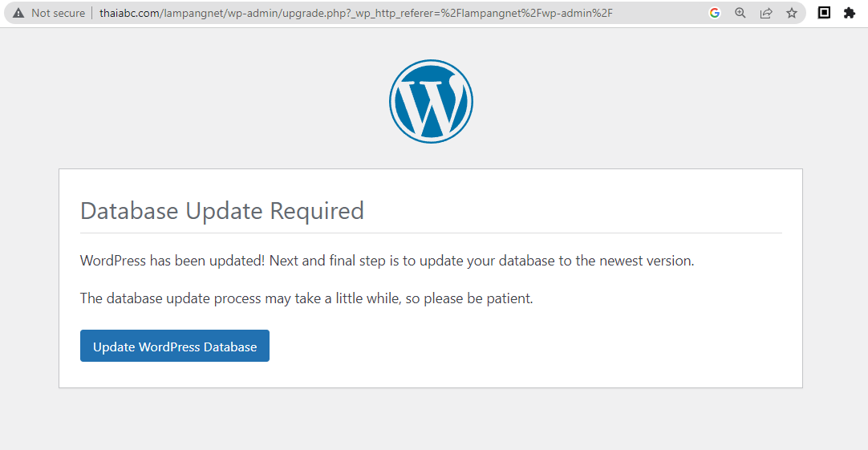Click the Update WordPress Database button

[x=175, y=346]
